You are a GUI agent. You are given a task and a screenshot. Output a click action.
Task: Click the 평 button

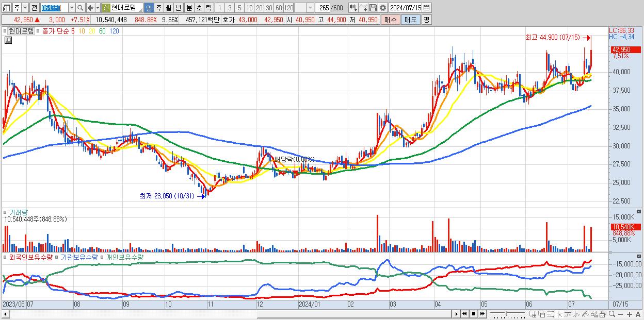(426, 20)
